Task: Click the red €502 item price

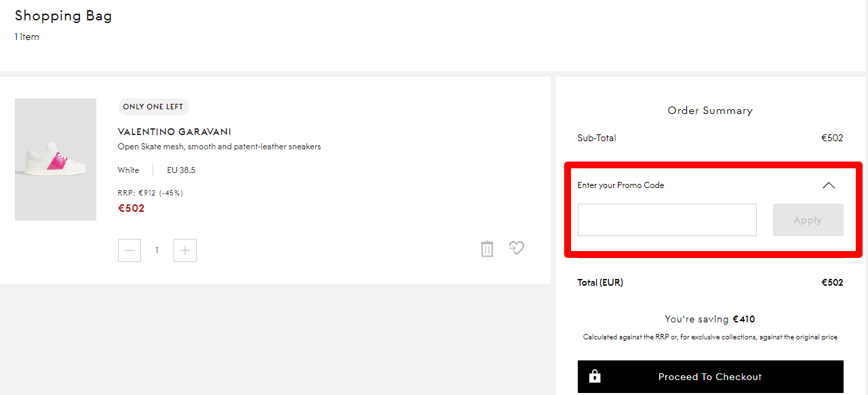Action: pos(131,208)
